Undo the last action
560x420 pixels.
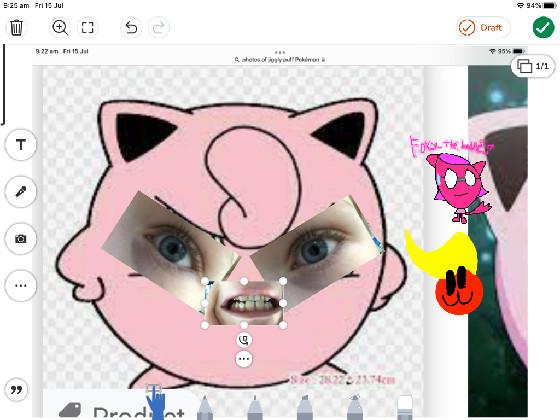[131, 28]
